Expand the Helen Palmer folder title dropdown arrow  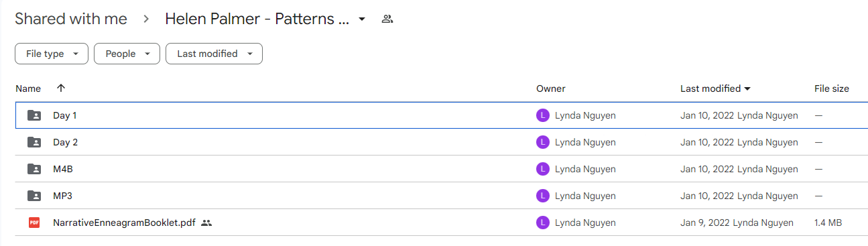pos(362,19)
